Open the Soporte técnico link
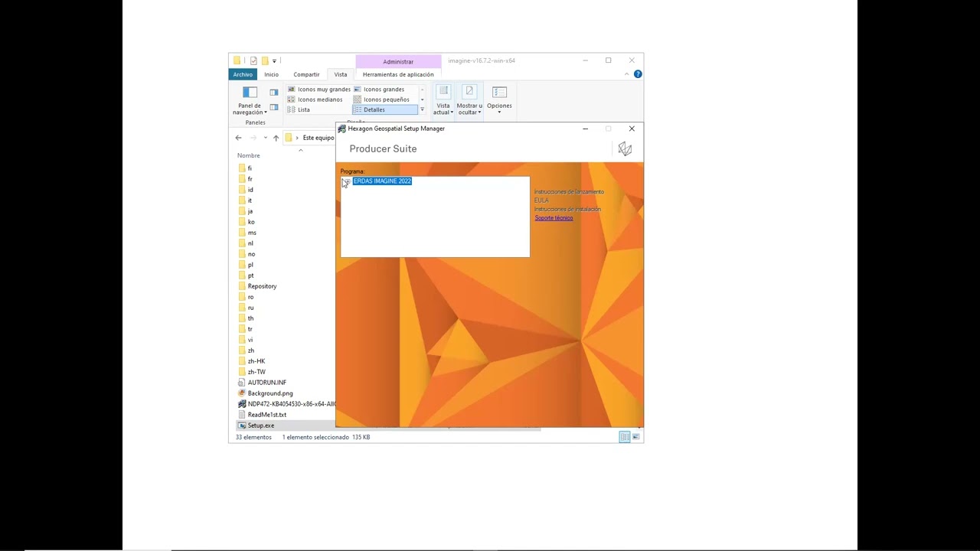 [x=554, y=218]
